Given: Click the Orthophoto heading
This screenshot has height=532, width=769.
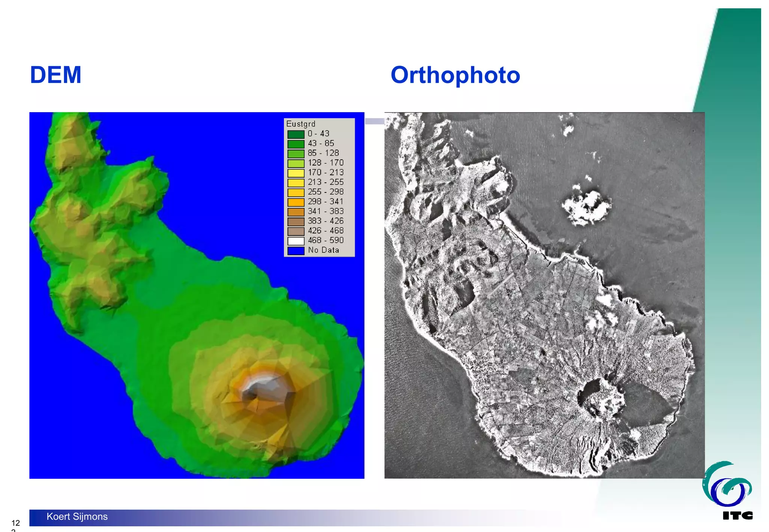Looking at the screenshot, I should pyautogui.click(x=455, y=75).
